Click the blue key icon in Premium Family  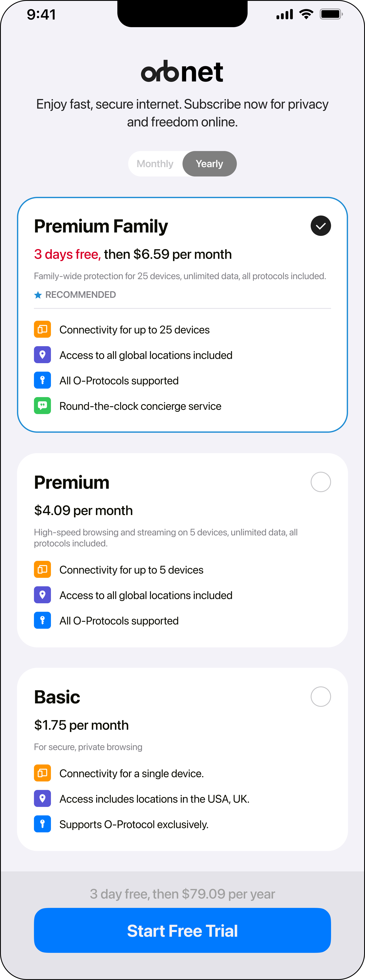[42, 380]
